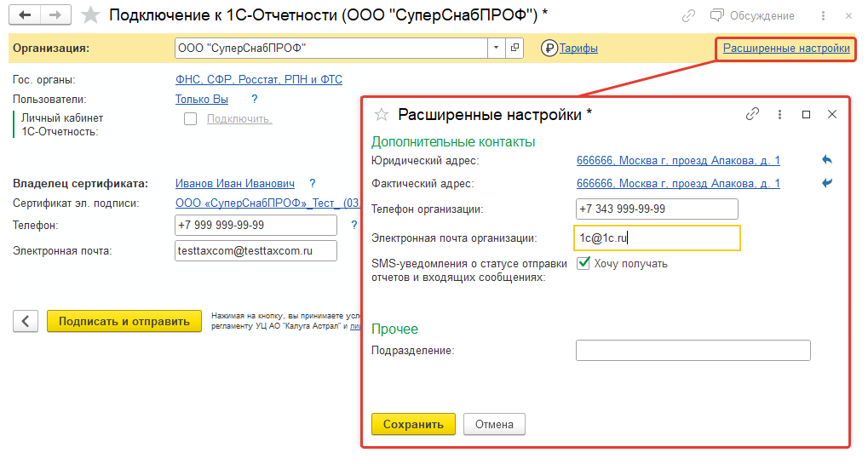Add the page to favorites via the gray star
This screenshot has width=868, height=464.
[x=90, y=15]
